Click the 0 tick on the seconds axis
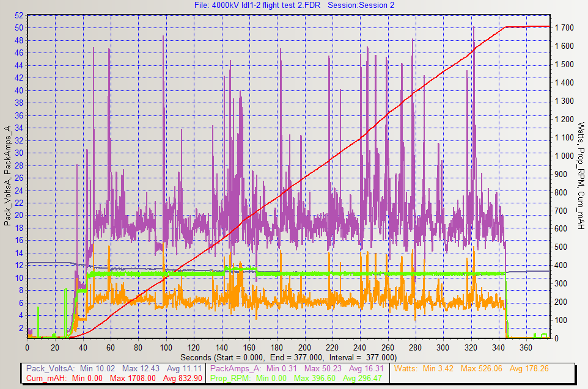 [x=28, y=347]
